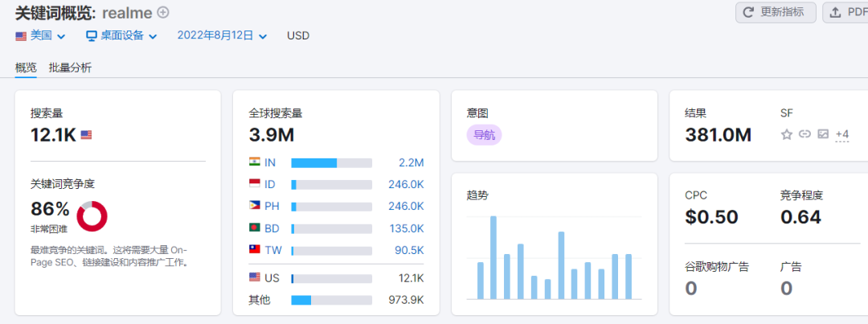Click the 86% keyword difficulty value

point(50,209)
